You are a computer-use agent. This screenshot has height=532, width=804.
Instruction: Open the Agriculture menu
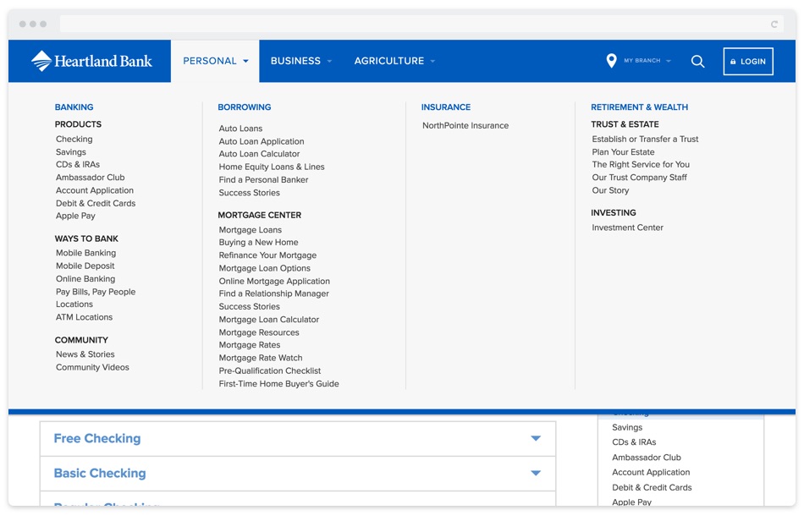click(x=394, y=61)
